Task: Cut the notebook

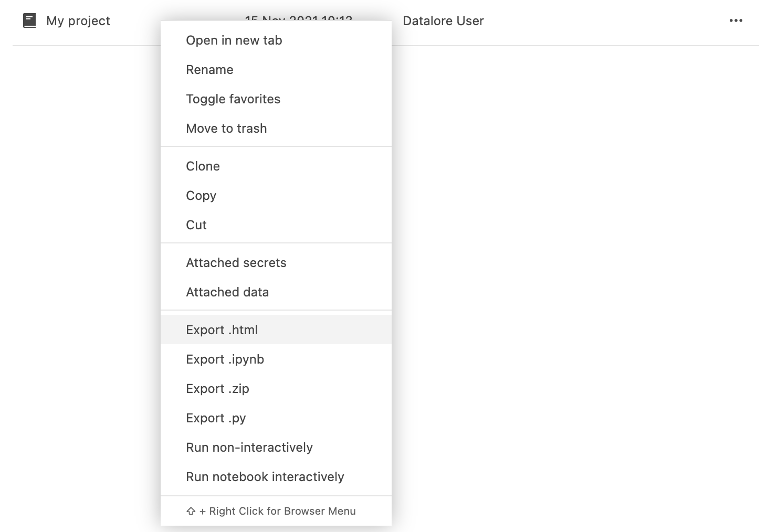Action: pyautogui.click(x=196, y=225)
